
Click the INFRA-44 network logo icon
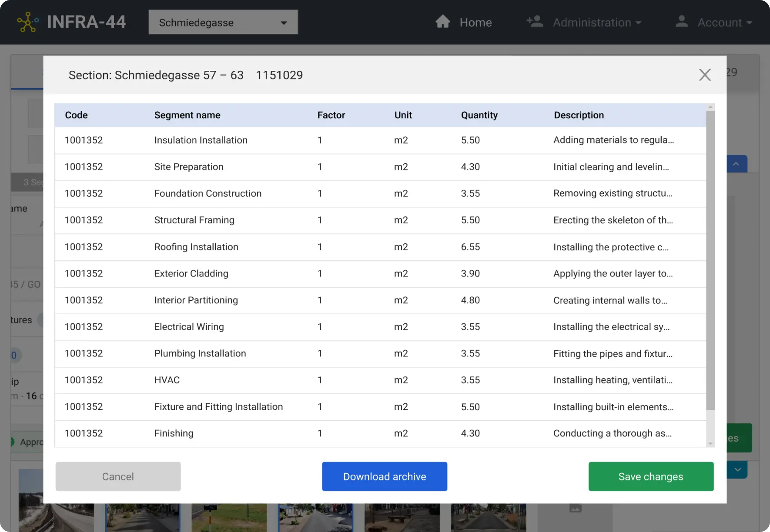[27, 22]
